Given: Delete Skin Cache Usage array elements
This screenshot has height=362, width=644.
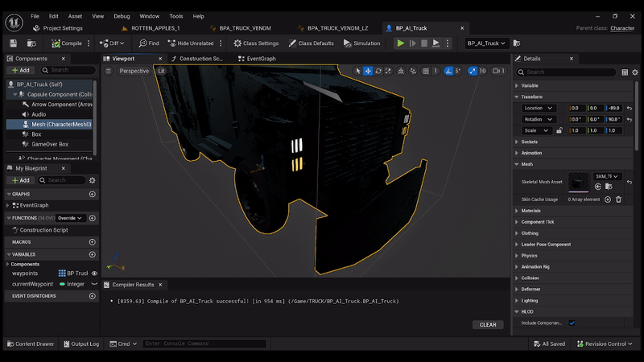Looking at the screenshot, I should (618, 200).
